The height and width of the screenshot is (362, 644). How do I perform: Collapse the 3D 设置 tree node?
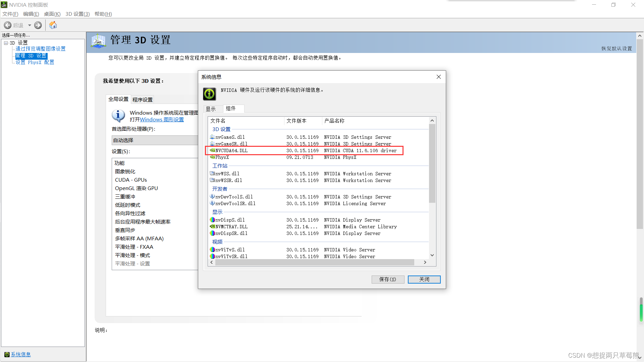click(x=6, y=43)
